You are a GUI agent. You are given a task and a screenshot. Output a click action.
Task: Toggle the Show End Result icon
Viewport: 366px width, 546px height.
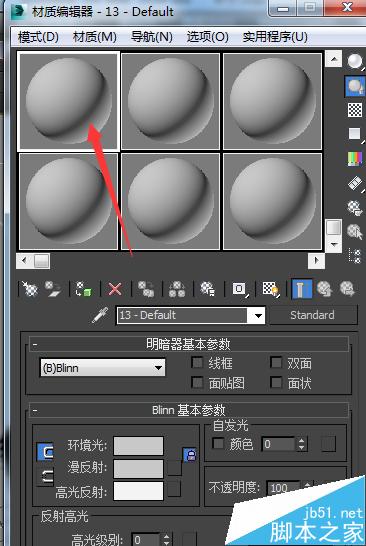pos(302,289)
